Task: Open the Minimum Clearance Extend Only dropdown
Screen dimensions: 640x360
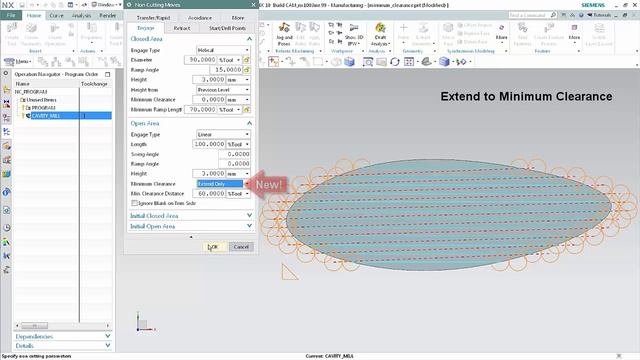Action: [x=223, y=184]
